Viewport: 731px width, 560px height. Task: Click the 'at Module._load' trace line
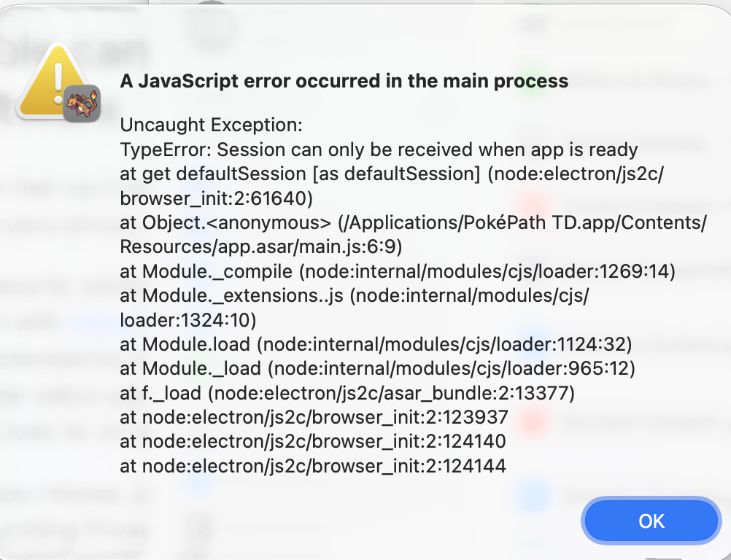pyautogui.click(x=378, y=369)
